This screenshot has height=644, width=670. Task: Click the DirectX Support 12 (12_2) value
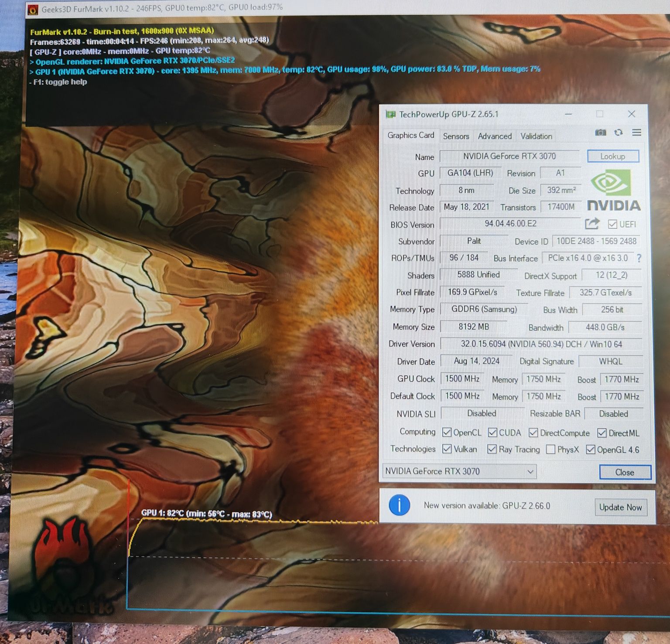[612, 275]
